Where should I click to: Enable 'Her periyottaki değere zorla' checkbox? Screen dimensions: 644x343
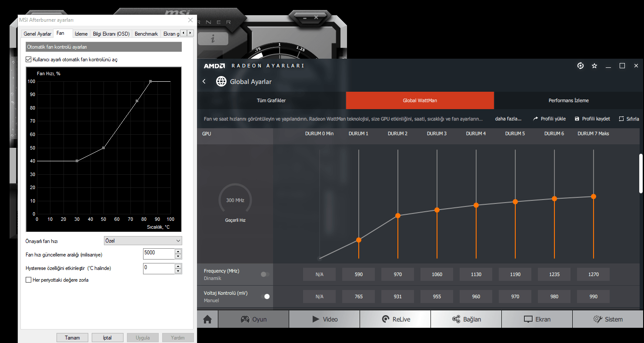(29, 280)
